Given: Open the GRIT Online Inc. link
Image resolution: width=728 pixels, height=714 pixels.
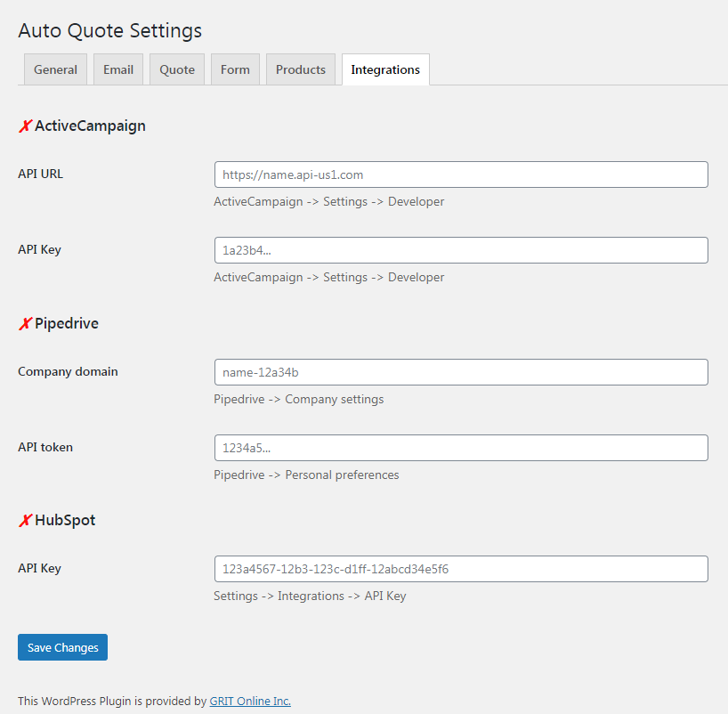Looking at the screenshot, I should (x=250, y=701).
